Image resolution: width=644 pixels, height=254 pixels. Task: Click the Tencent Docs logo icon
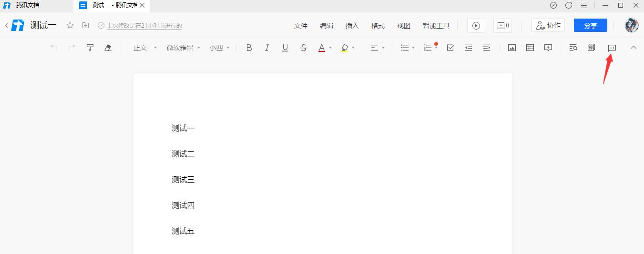(x=18, y=26)
